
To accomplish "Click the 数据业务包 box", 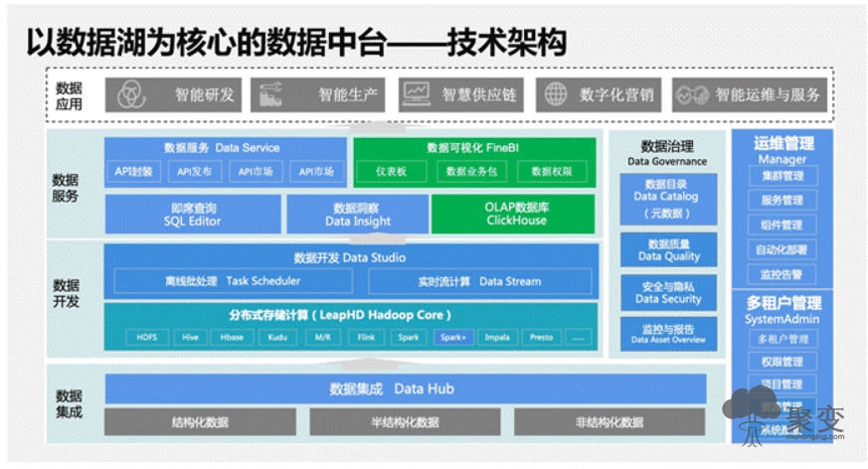I will (x=471, y=172).
